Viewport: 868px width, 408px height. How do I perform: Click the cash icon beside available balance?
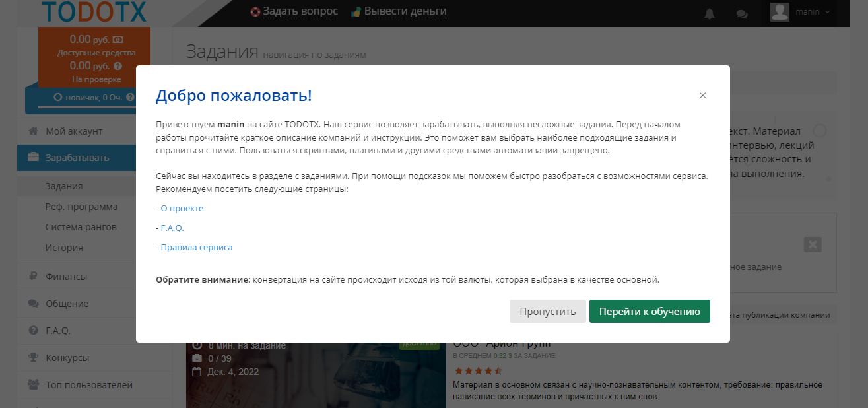click(117, 40)
